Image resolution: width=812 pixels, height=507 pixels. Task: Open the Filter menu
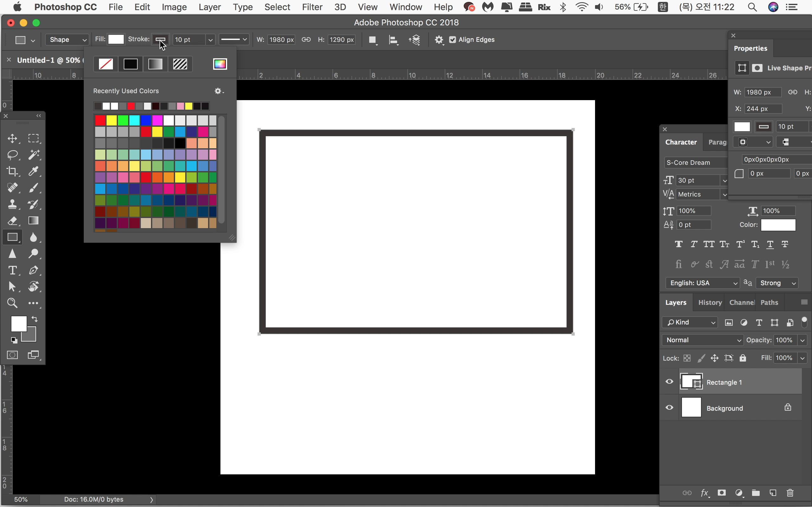[x=312, y=7]
